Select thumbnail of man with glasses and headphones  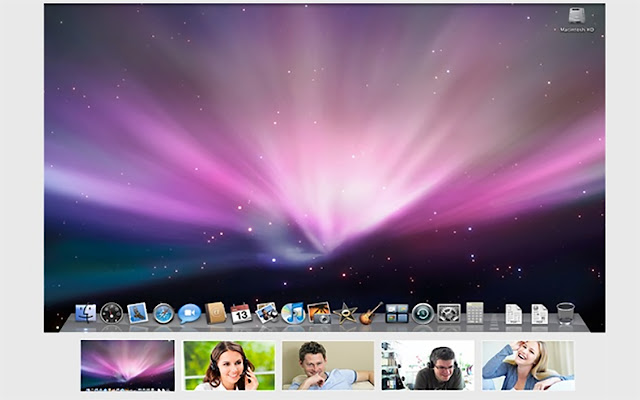point(427,365)
